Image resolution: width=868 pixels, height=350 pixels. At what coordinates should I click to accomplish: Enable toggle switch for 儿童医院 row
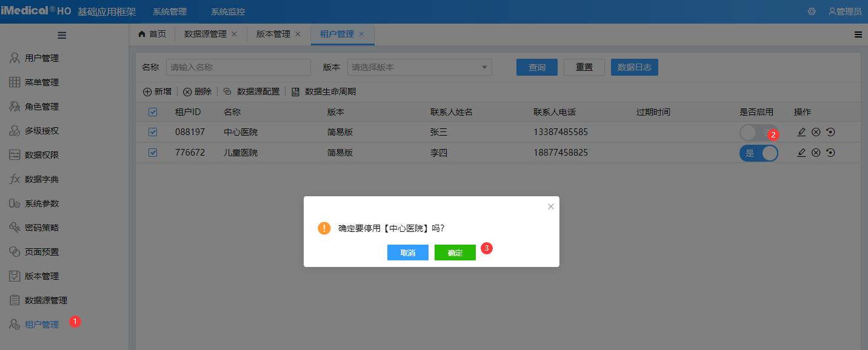[758, 153]
